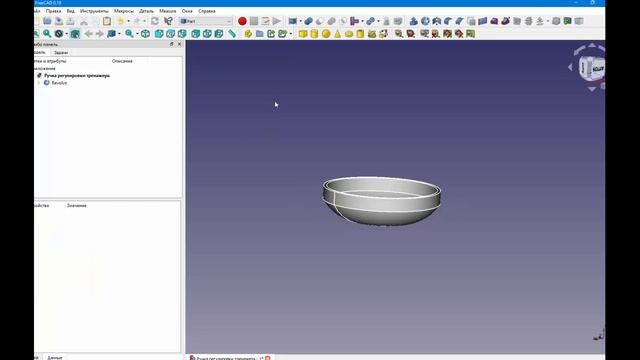This screenshot has height=360, width=640.
Task: Start macro recording with red circle
Action: pos(242,21)
